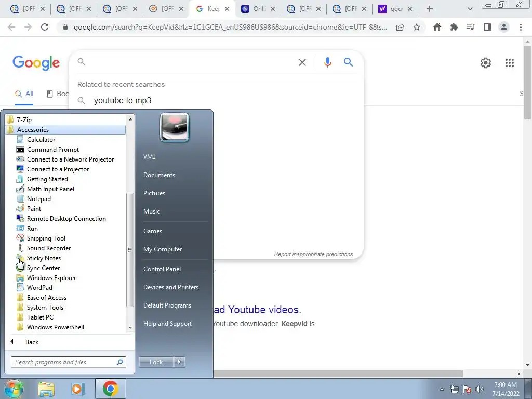Open a new Chrome tab
532x399 pixels.
[429, 9]
